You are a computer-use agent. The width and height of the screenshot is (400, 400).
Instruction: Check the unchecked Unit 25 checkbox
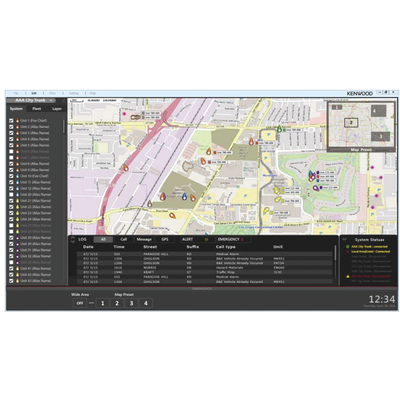(11, 225)
